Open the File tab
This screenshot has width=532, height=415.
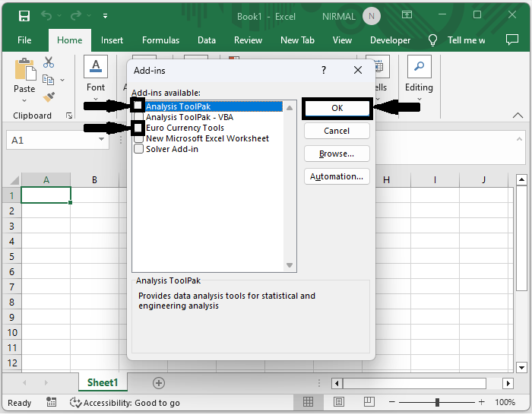tap(24, 40)
